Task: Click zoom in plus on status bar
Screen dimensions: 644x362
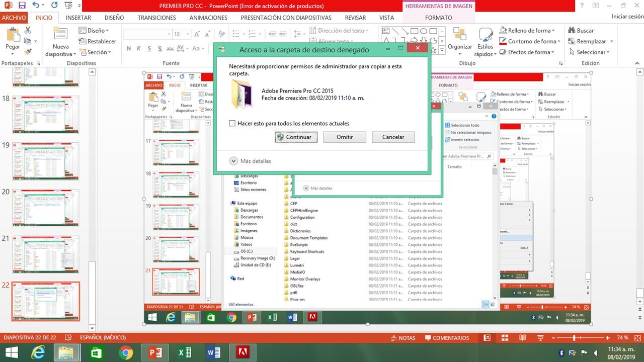Action: 608,338
